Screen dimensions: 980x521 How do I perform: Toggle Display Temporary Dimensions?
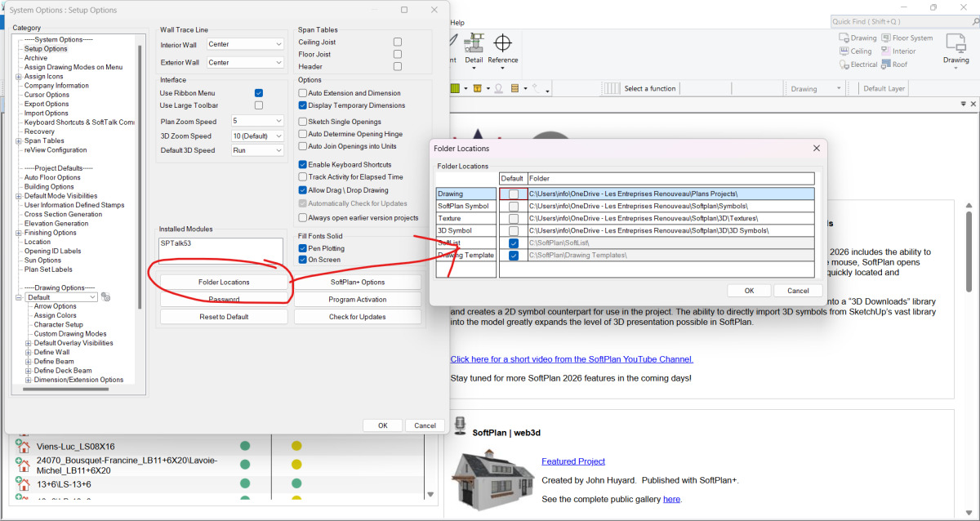[x=303, y=105]
